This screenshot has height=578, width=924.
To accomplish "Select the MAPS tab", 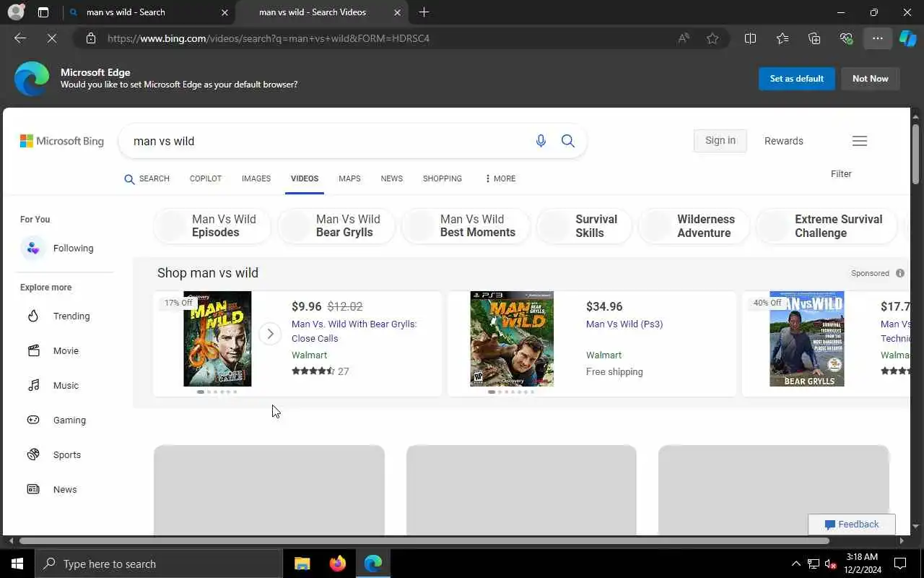I will coord(349,178).
